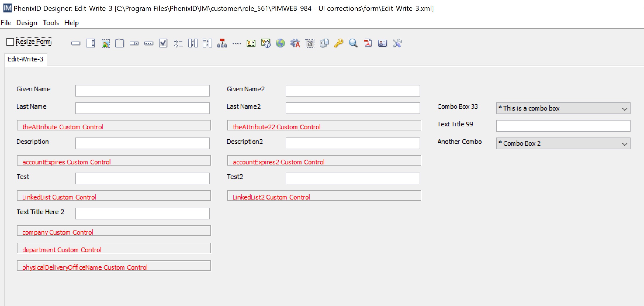Image resolution: width=644 pixels, height=306 pixels.
Task: Click the ID card icon
Action: pos(382,43)
